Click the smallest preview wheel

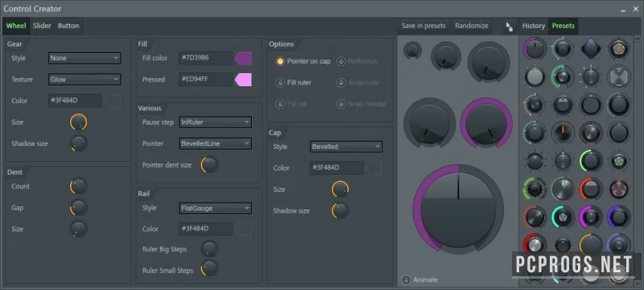coord(412,51)
